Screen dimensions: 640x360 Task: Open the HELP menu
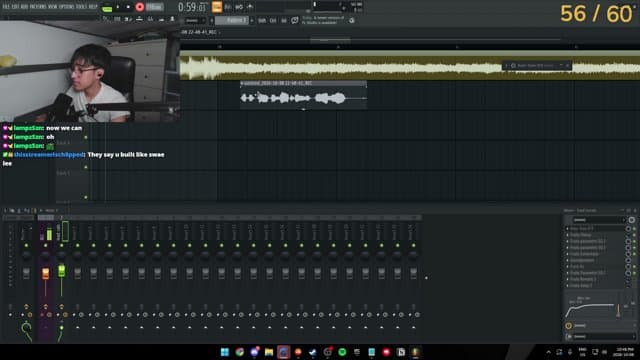pos(93,7)
